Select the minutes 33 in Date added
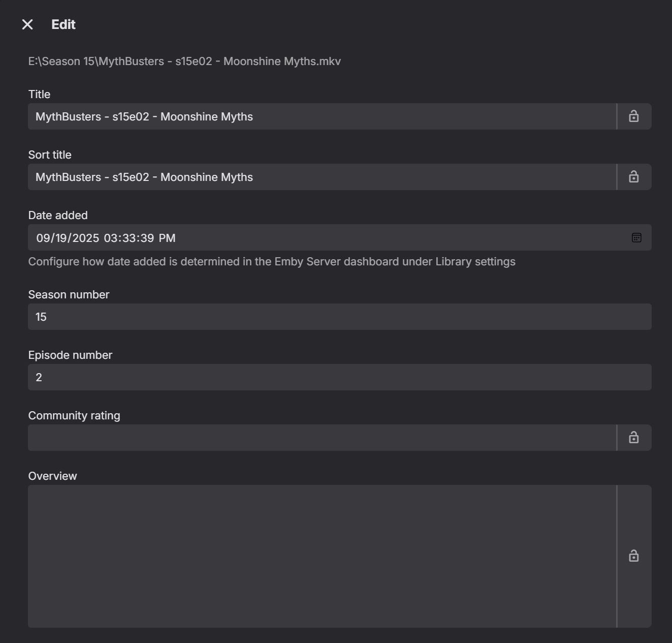 (128, 238)
